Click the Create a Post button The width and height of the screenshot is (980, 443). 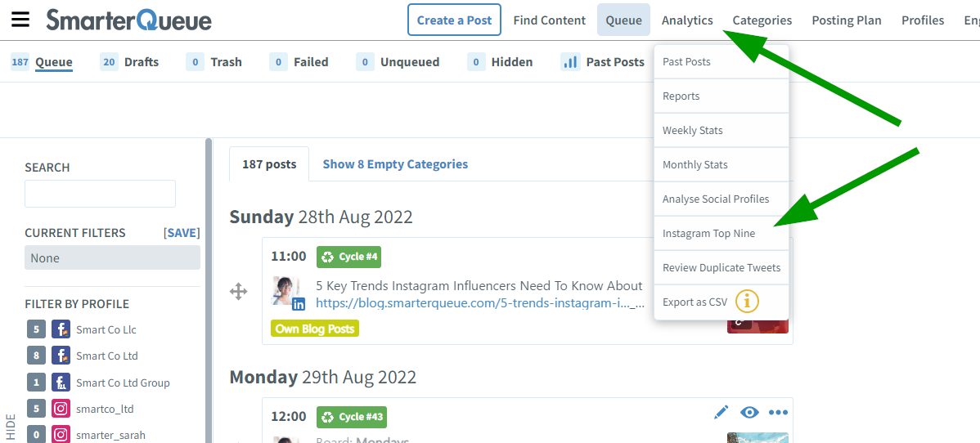[x=454, y=20]
